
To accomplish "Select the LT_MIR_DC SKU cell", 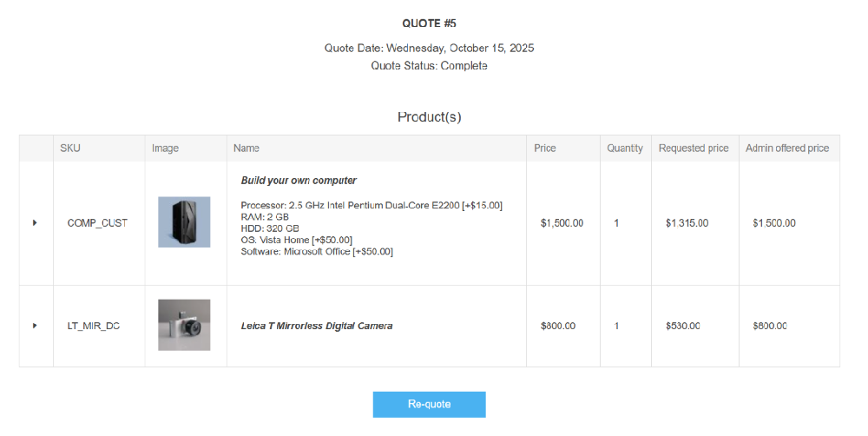I will [x=94, y=326].
